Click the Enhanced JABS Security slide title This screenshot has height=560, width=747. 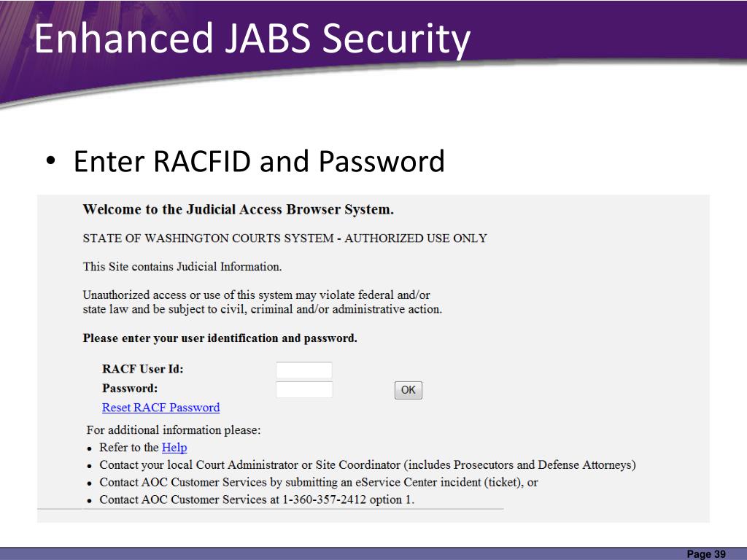click(252, 39)
